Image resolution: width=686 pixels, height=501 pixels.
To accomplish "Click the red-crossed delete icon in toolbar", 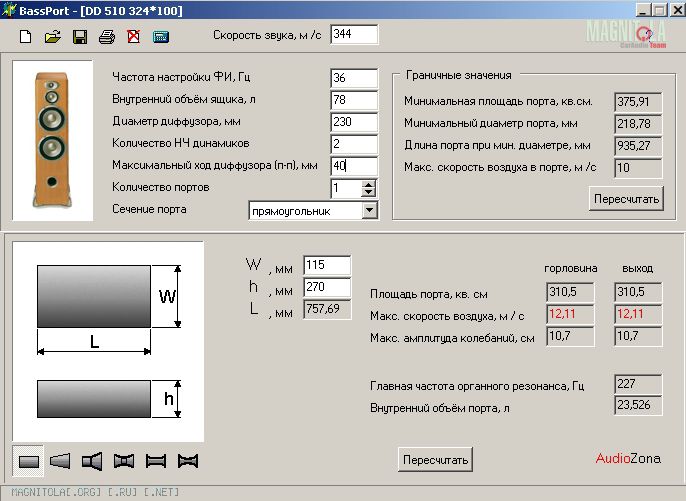I will click(133, 36).
